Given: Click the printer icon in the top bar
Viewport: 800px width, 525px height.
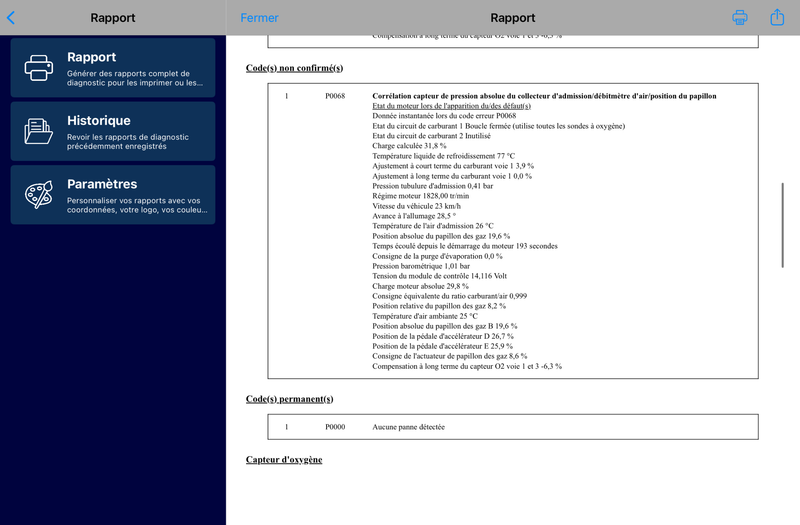Looking at the screenshot, I should [740, 18].
